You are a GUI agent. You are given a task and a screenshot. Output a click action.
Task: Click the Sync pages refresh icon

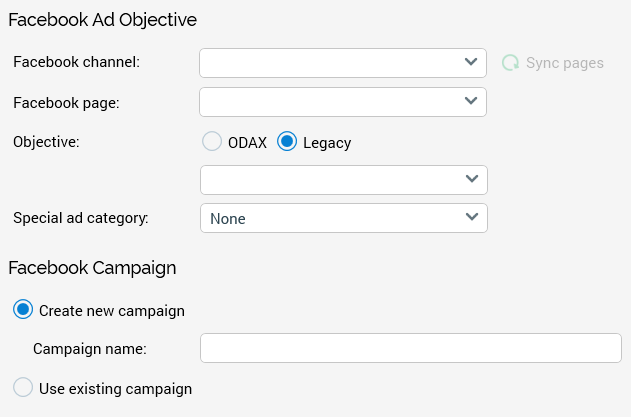click(511, 63)
